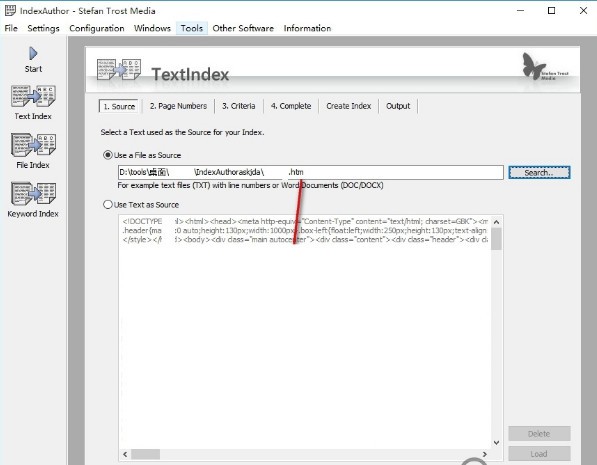Click the text area scroll up arrow

click(x=496, y=222)
